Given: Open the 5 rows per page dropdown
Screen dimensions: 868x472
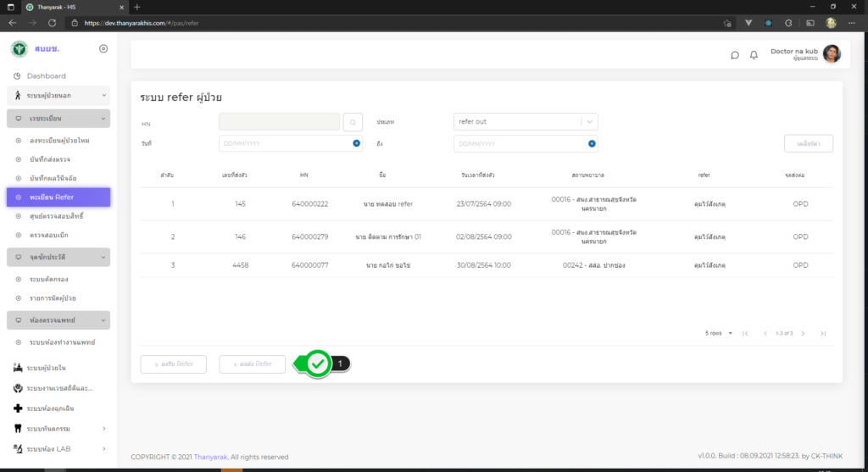Looking at the screenshot, I should pos(718,334).
